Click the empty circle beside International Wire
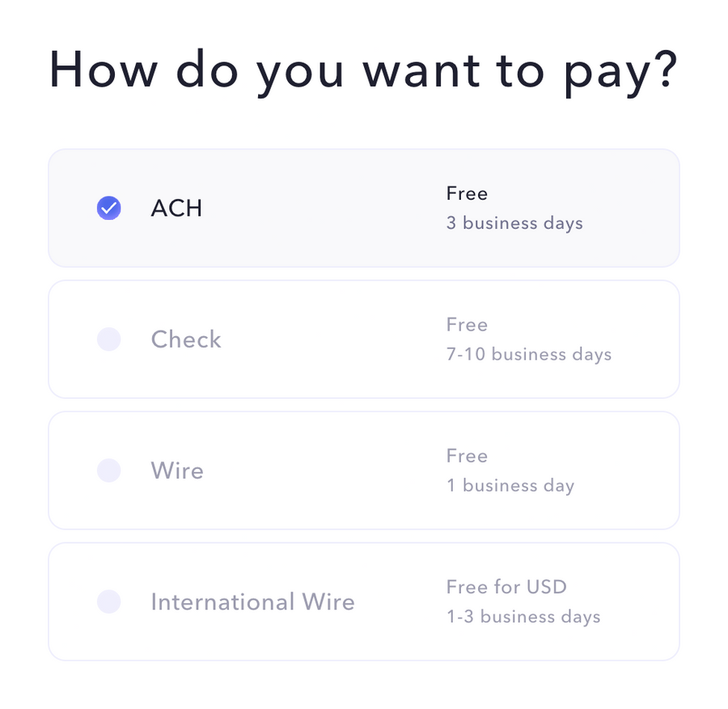The width and height of the screenshot is (728, 709). [x=108, y=601]
